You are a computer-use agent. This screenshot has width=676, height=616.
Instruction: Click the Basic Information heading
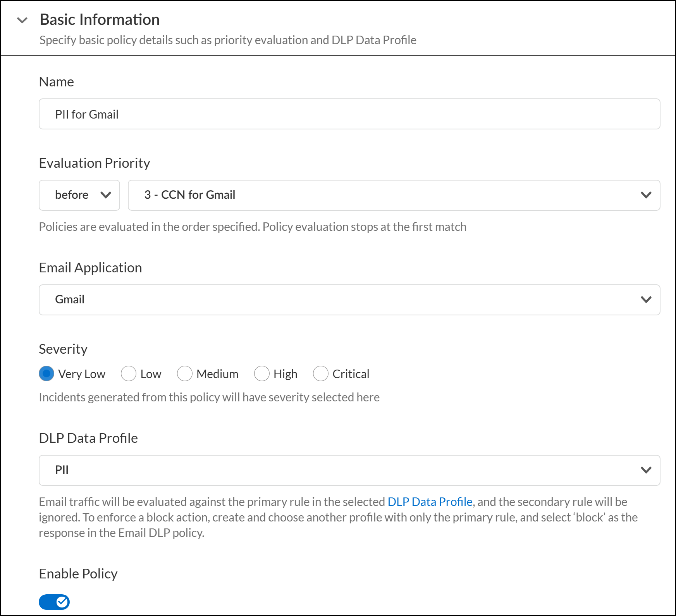coord(100,20)
